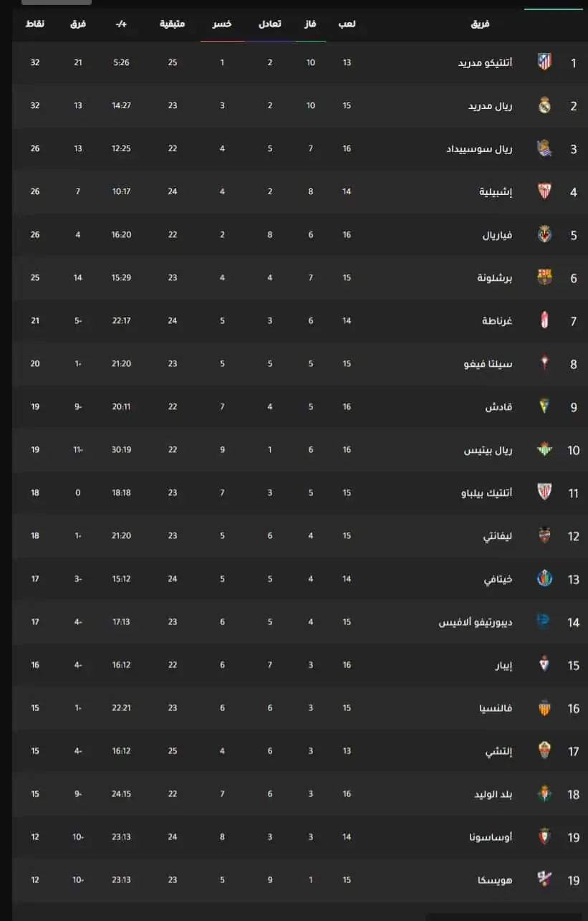Click the Osasuna club crest
The width and height of the screenshot is (588, 921).
click(x=545, y=836)
